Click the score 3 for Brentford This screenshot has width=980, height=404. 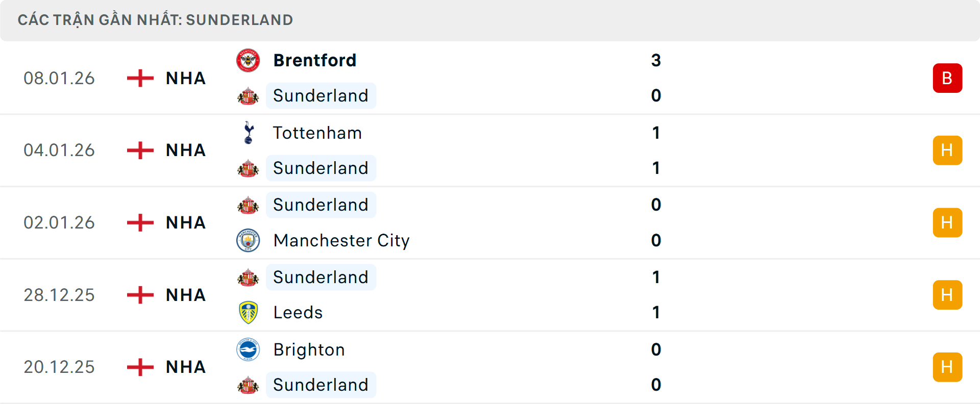[x=657, y=60]
